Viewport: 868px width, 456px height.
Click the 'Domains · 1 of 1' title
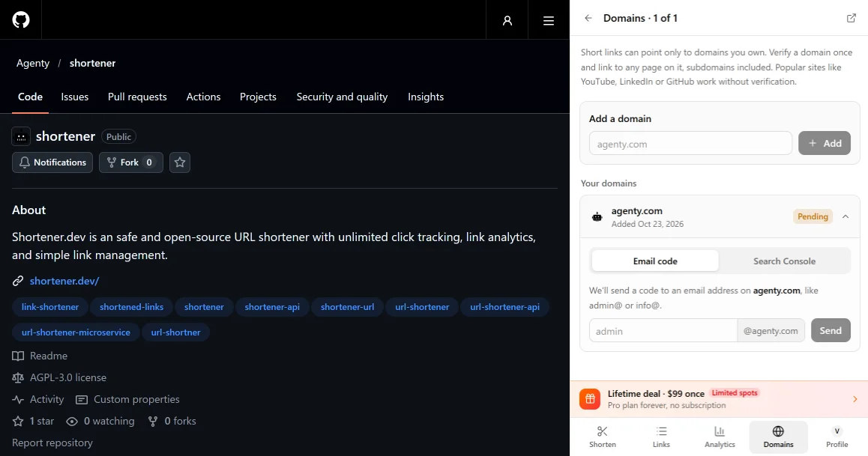point(640,18)
